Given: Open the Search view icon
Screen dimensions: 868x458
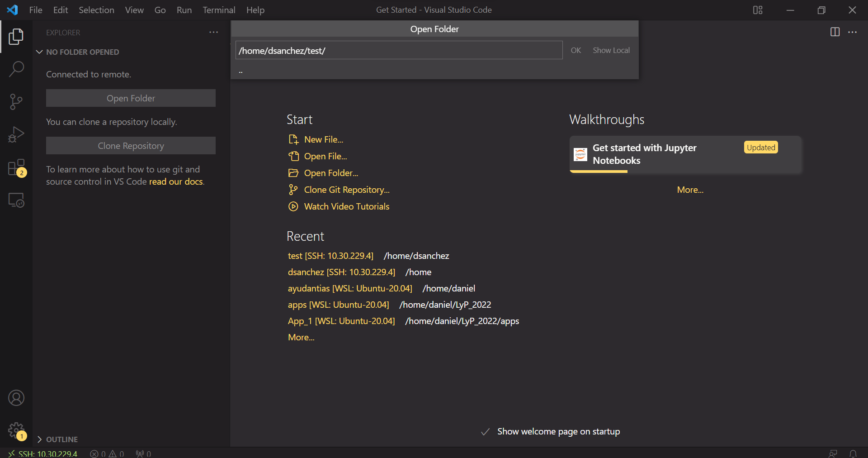Looking at the screenshot, I should (16, 69).
